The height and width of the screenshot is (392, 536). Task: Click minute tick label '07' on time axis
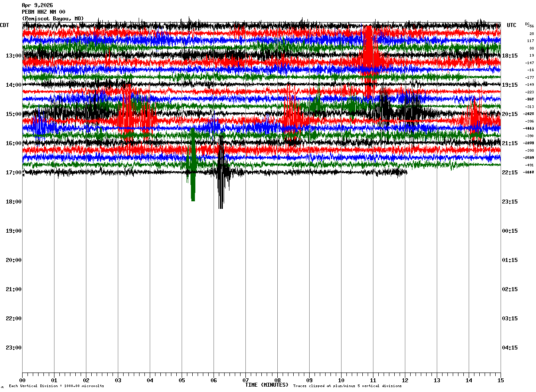point(245,380)
